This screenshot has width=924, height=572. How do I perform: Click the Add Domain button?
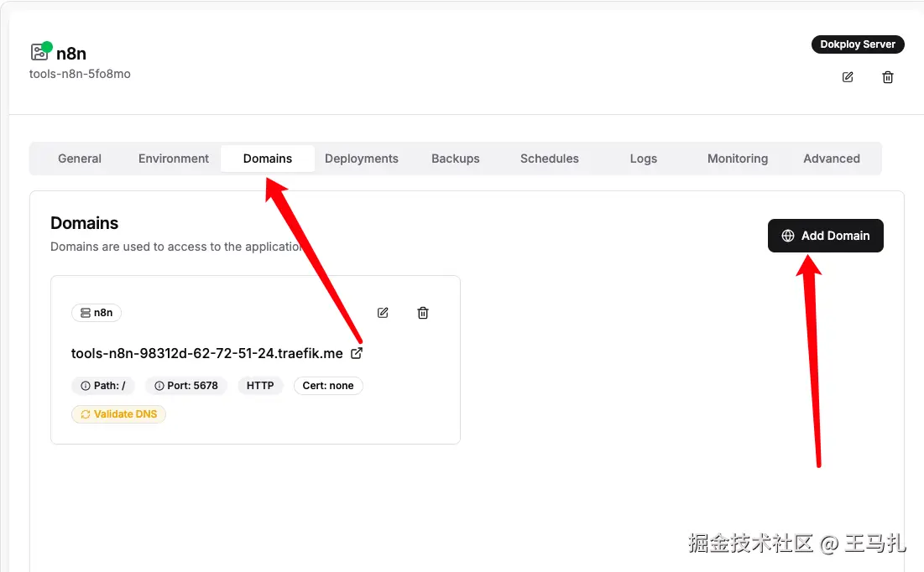point(825,236)
